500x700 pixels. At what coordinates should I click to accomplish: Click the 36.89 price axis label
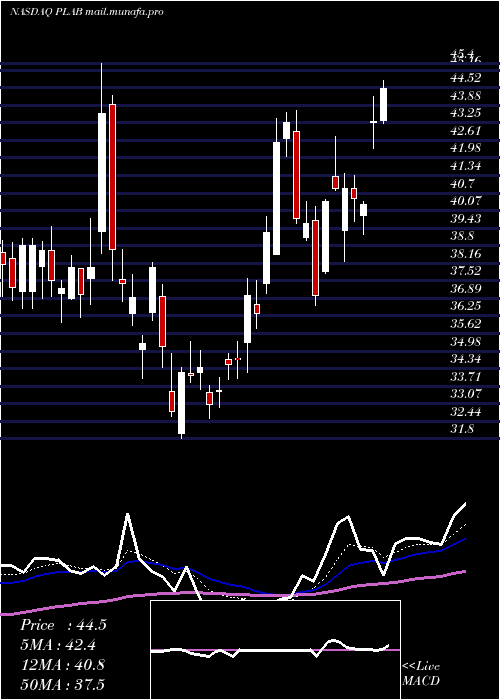pos(466,289)
